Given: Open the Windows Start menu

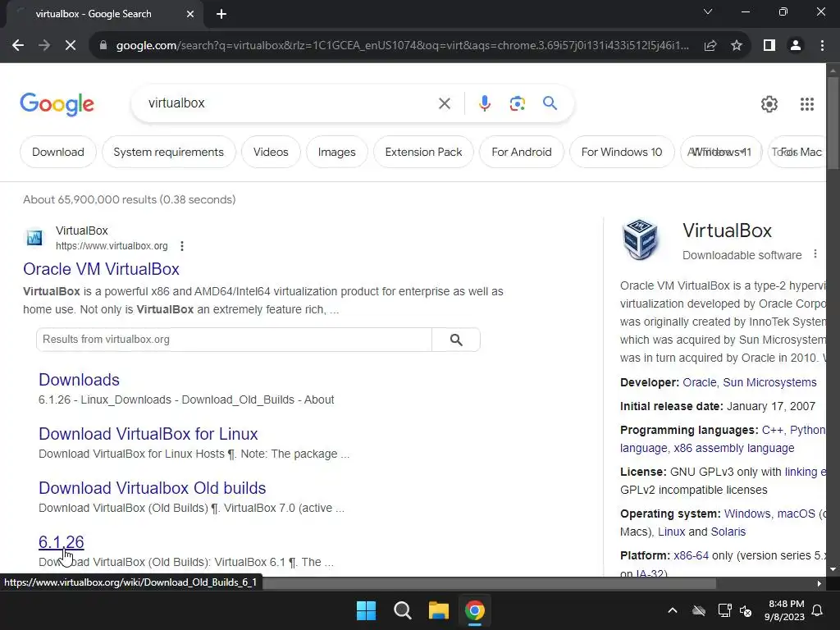Looking at the screenshot, I should tap(367, 610).
